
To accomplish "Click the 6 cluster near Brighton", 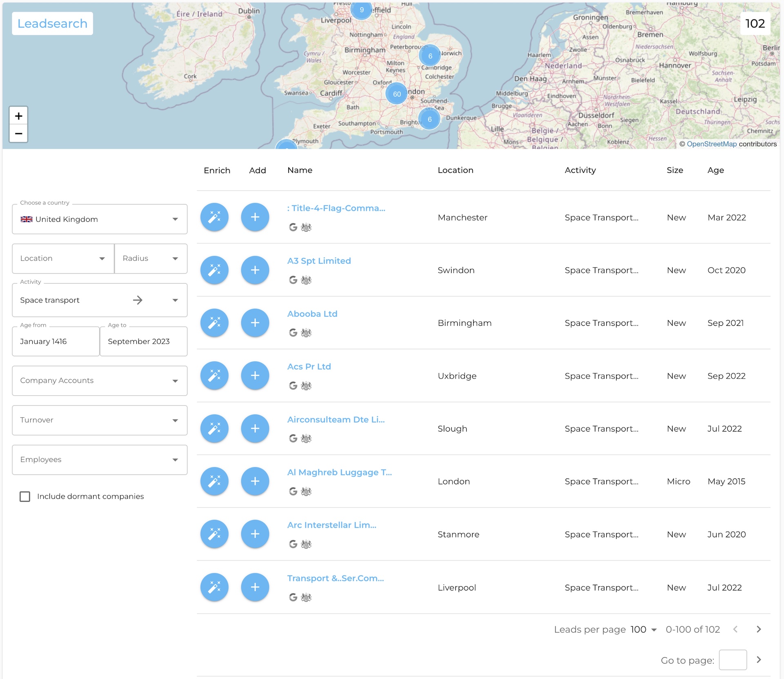I will [430, 119].
